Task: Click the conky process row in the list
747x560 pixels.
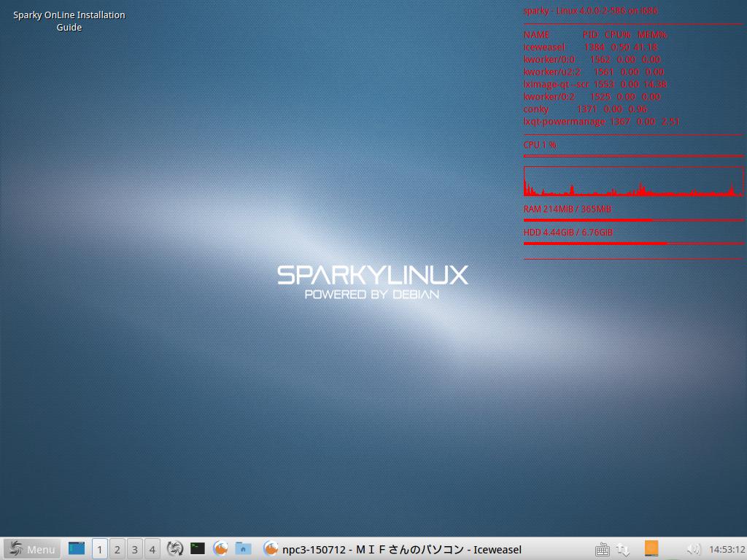Action: click(x=585, y=109)
